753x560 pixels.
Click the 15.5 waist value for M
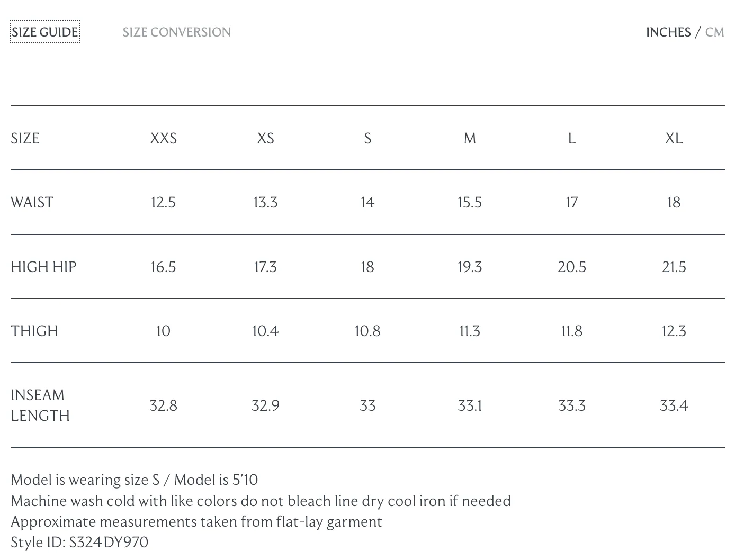(x=470, y=203)
